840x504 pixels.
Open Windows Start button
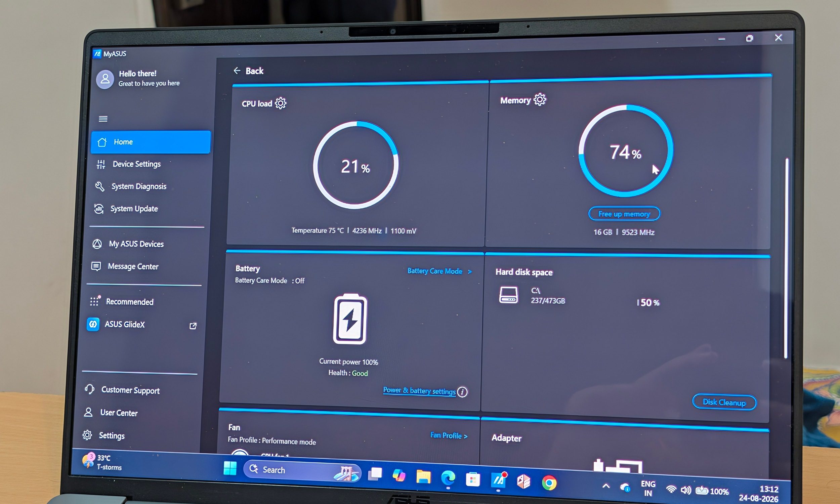[230, 468]
